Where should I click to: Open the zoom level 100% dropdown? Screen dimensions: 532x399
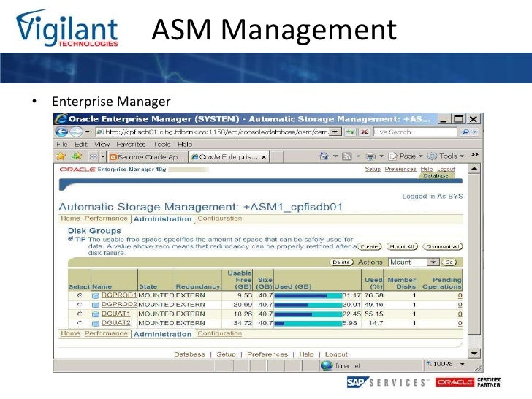pos(462,364)
